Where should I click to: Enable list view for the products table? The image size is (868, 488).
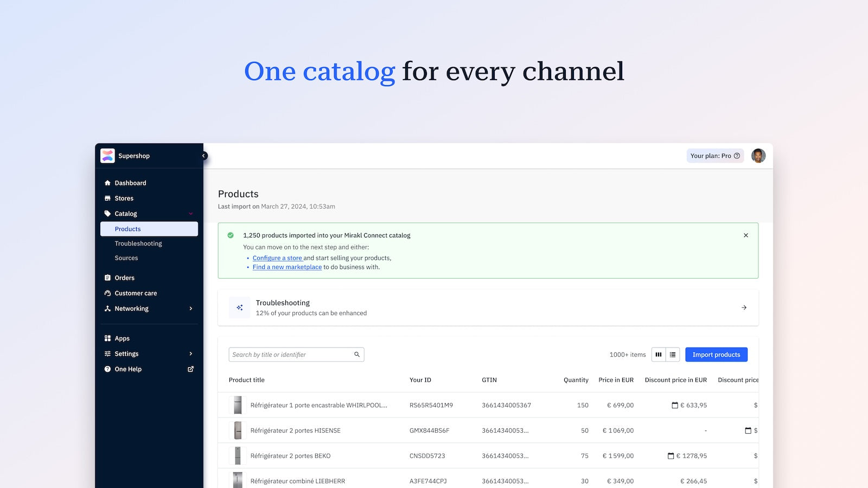[673, 354]
